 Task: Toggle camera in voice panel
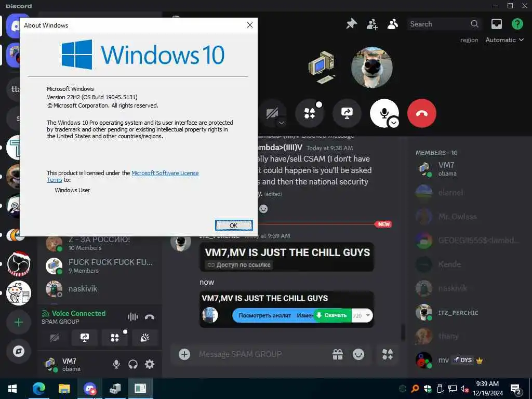(55, 338)
